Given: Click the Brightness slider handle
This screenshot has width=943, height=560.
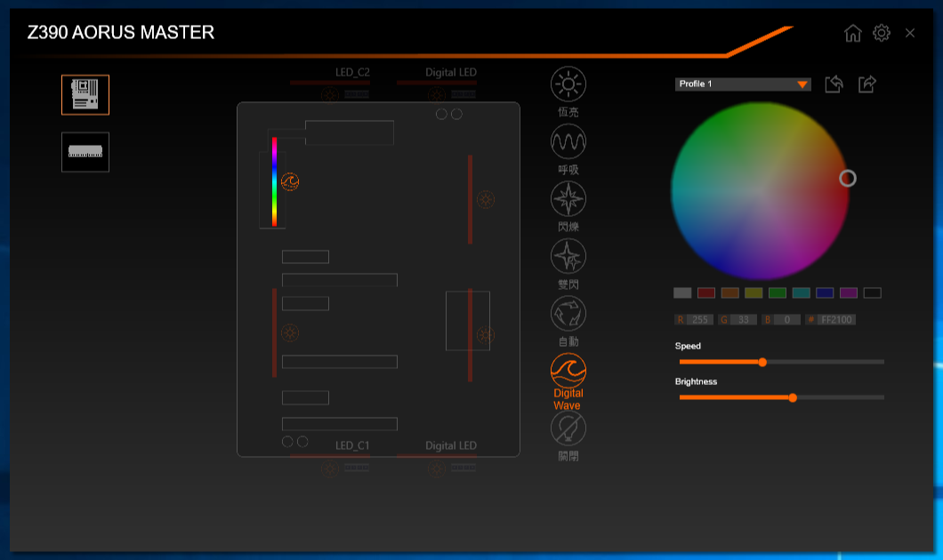Looking at the screenshot, I should point(793,397).
